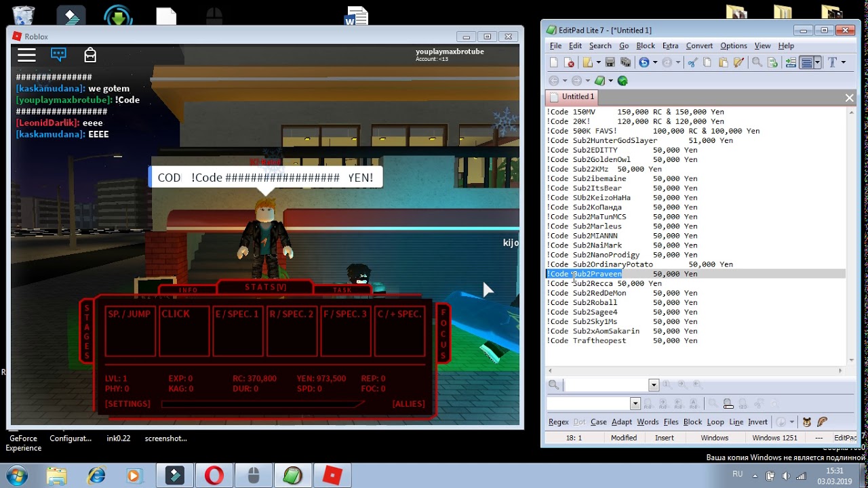Toggle the Block option in search panel
The width and height of the screenshot is (868, 488).
[x=693, y=422]
